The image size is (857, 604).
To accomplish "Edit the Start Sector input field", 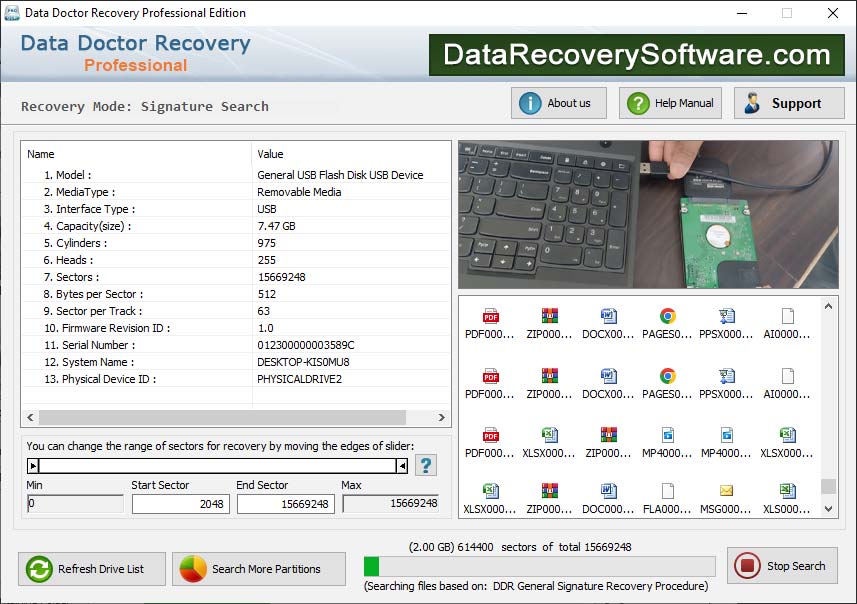I will [x=180, y=504].
